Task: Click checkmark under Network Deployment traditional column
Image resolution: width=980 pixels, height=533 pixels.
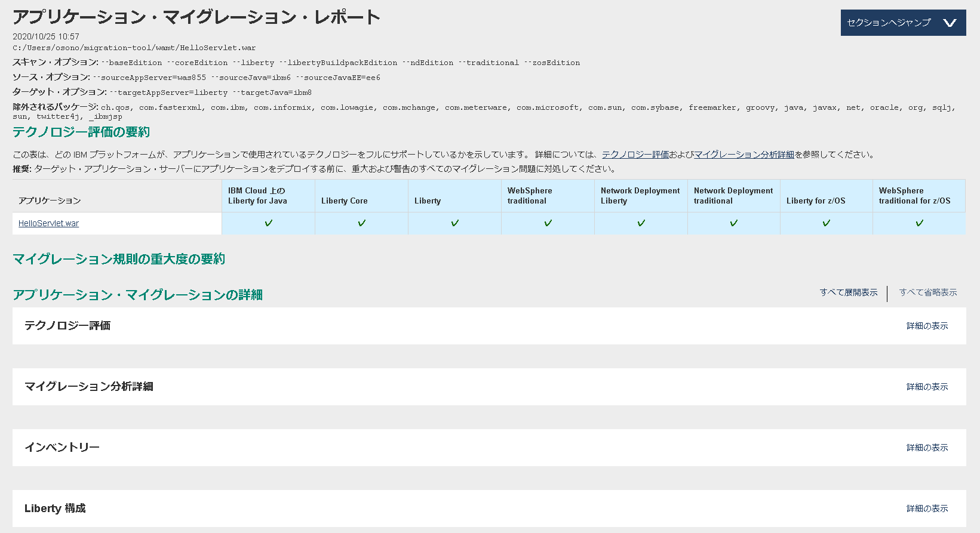Action: (734, 223)
